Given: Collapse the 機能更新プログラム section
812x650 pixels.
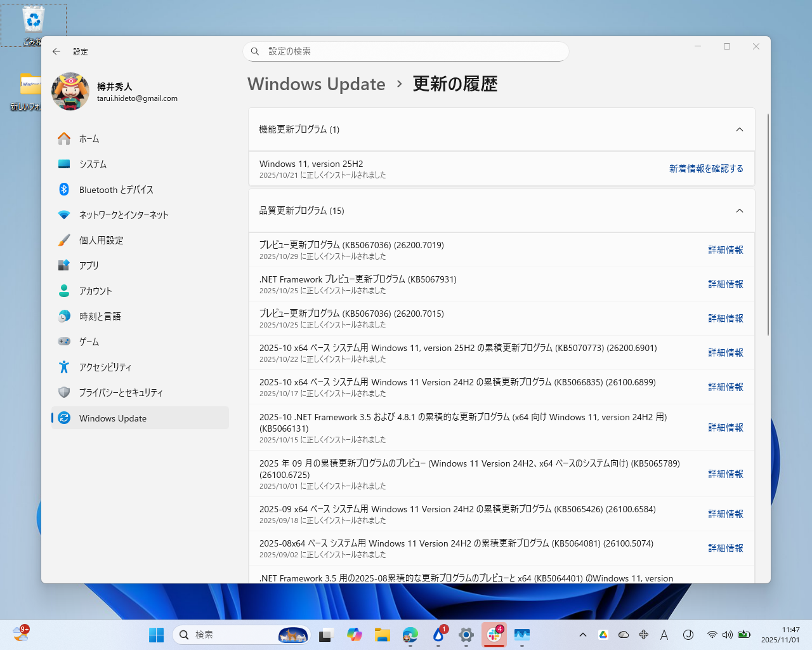Looking at the screenshot, I should pyautogui.click(x=739, y=129).
